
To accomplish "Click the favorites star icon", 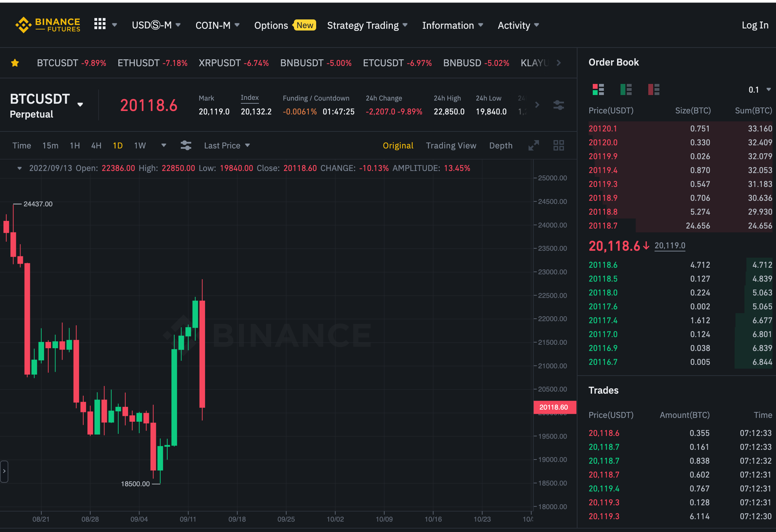I will click(x=15, y=63).
